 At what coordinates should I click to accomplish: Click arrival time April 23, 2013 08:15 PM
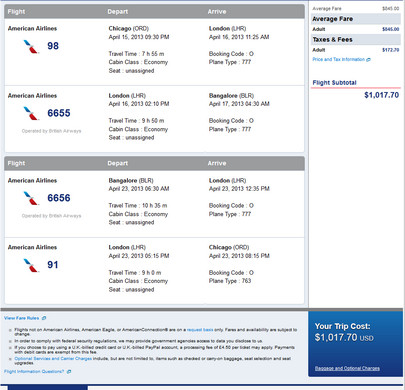(239, 256)
